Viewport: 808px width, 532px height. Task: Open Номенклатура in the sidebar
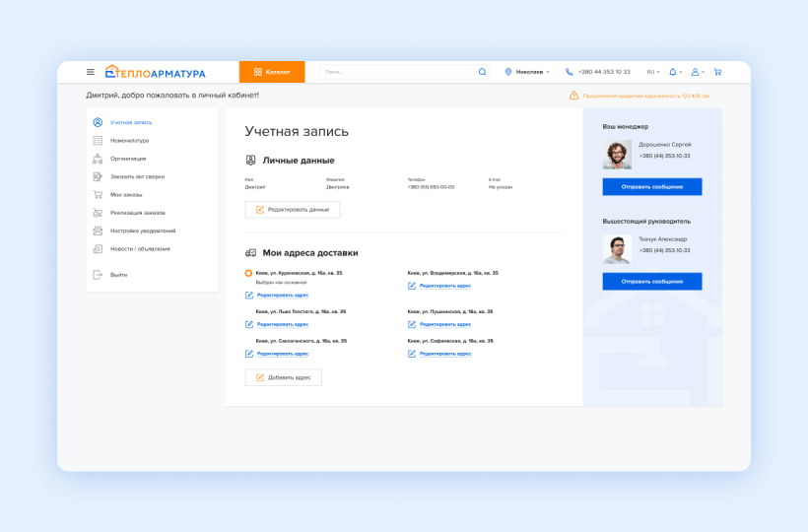(129, 141)
